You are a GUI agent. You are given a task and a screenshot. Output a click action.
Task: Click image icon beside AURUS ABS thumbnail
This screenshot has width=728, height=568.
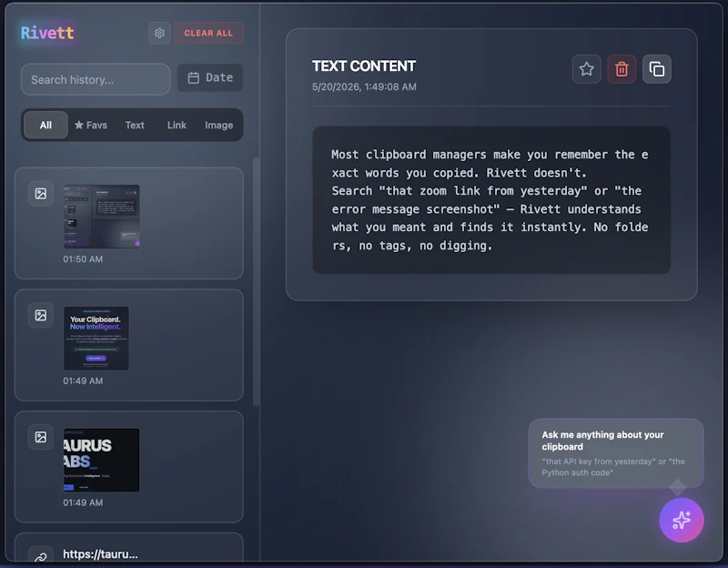click(41, 437)
